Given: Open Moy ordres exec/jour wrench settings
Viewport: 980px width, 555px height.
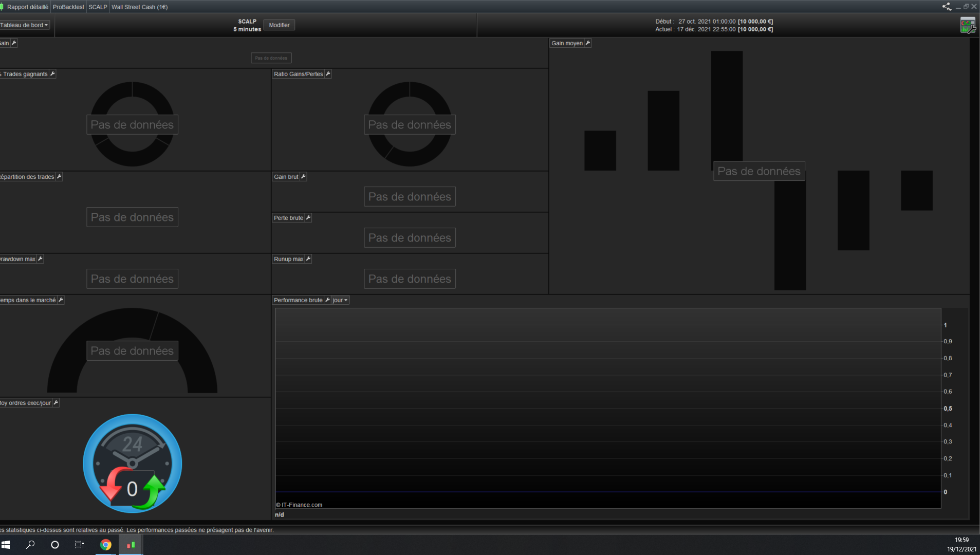Looking at the screenshot, I should tap(56, 403).
